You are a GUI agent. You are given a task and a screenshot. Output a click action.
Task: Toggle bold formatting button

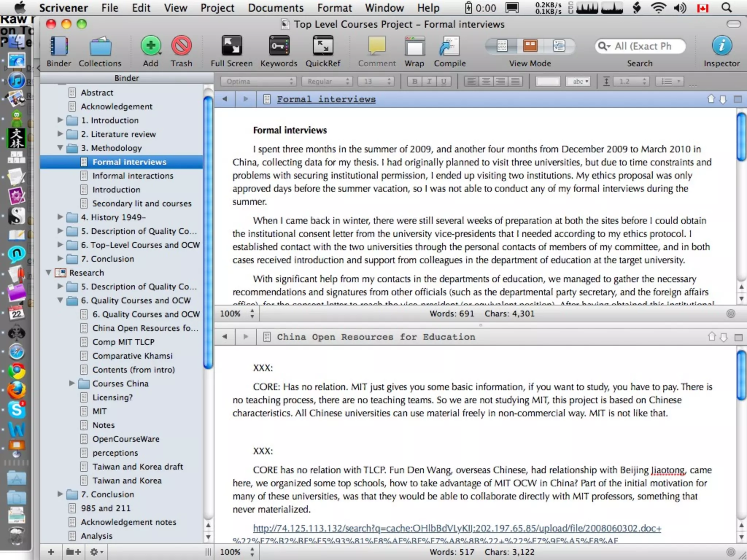[x=415, y=81]
